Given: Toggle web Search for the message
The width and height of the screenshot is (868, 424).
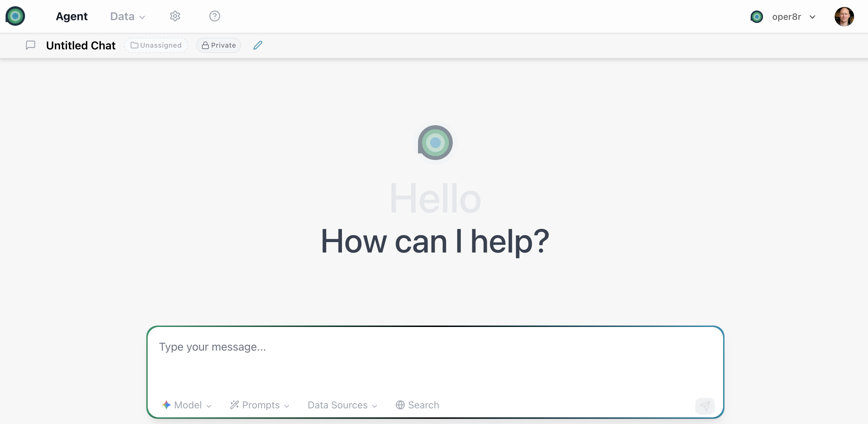Looking at the screenshot, I should pyautogui.click(x=417, y=405).
